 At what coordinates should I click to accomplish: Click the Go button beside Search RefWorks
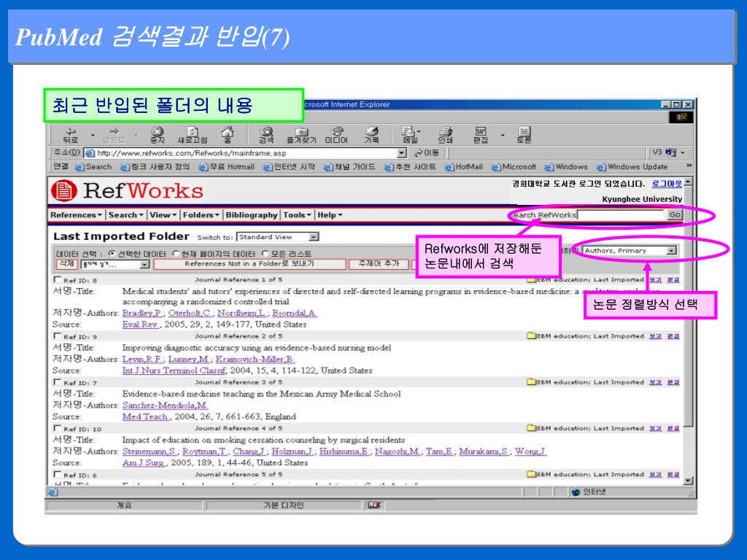pos(674,215)
